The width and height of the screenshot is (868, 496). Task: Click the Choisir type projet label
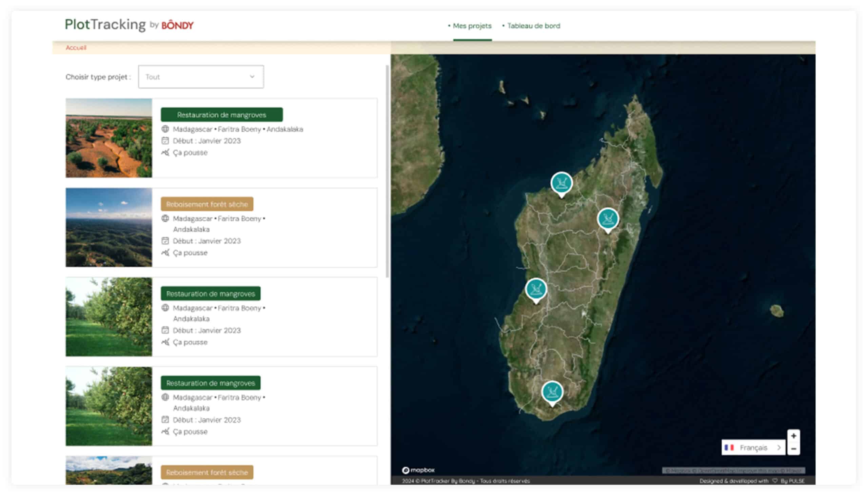[98, 77]
